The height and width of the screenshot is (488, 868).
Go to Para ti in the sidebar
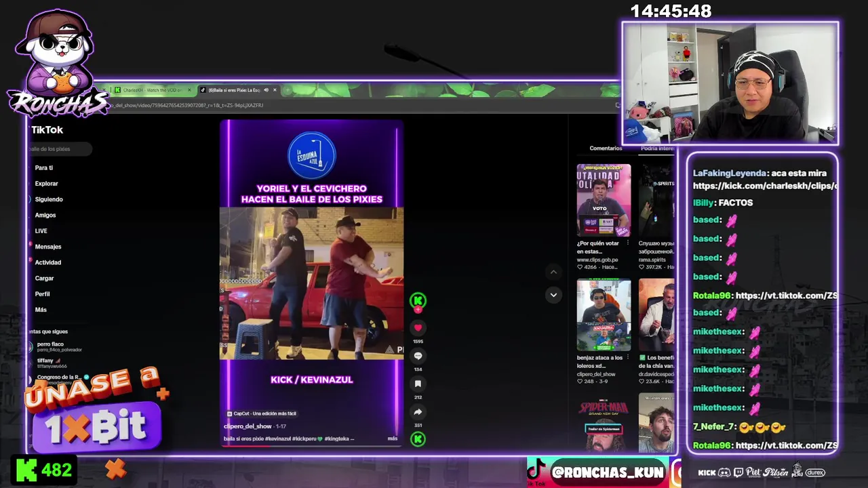44,167
